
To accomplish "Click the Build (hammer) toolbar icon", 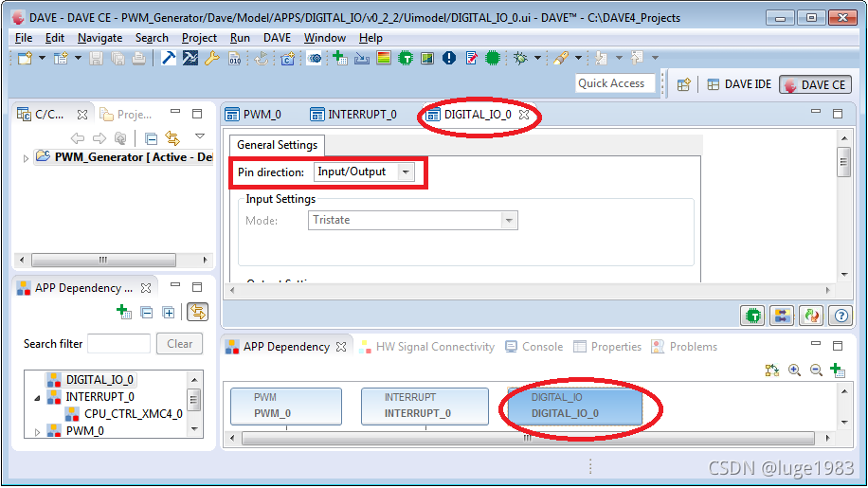I will point(169,58).
